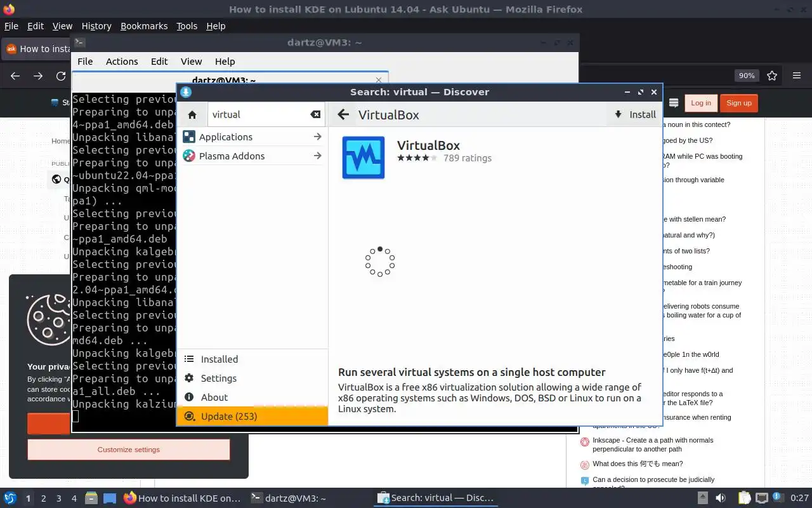This screenshot has height=508, width=812.
Task: Click the removable media eject tray icon
Action: point(702,498)
